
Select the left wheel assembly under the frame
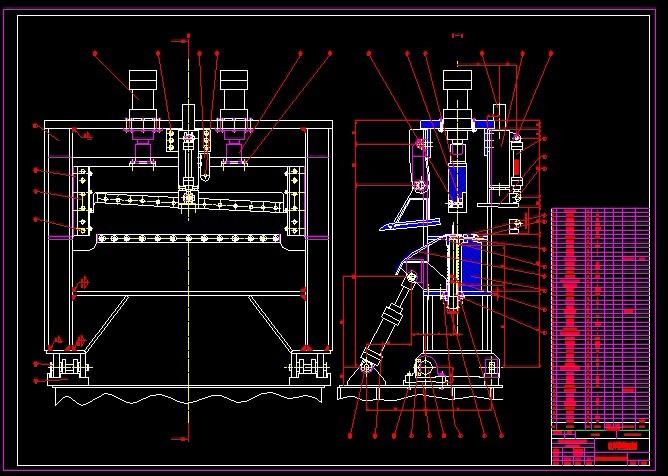68,366
